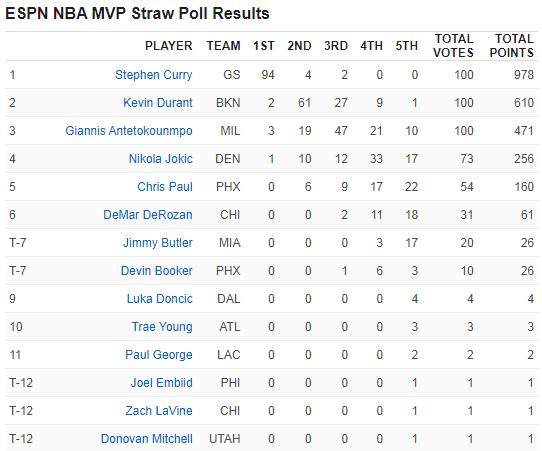The width and height of the screenshot is (542, 451).
Task: Select the PLAYER column header
Action: [168, 46]
